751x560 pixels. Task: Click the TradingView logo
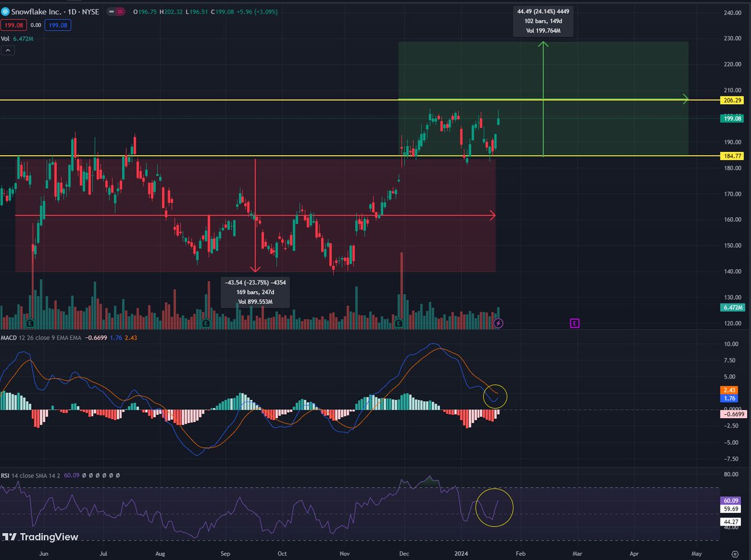point(39,537)
